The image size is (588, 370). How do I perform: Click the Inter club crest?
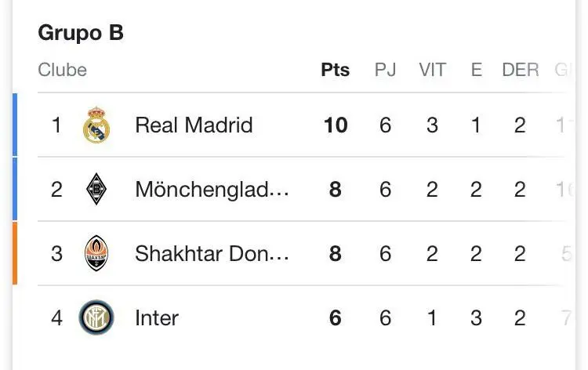click(x=96, y=318)
